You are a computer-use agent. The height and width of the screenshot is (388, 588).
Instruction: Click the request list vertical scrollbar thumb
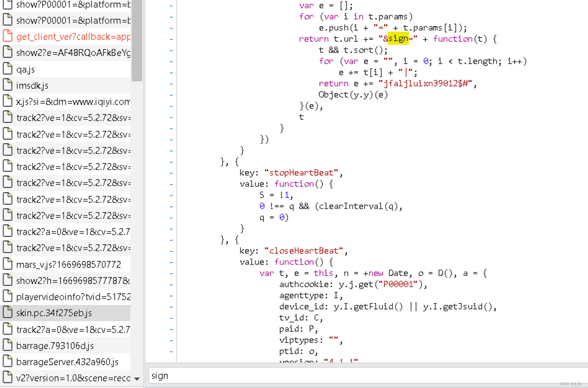[x=137, y=41]
